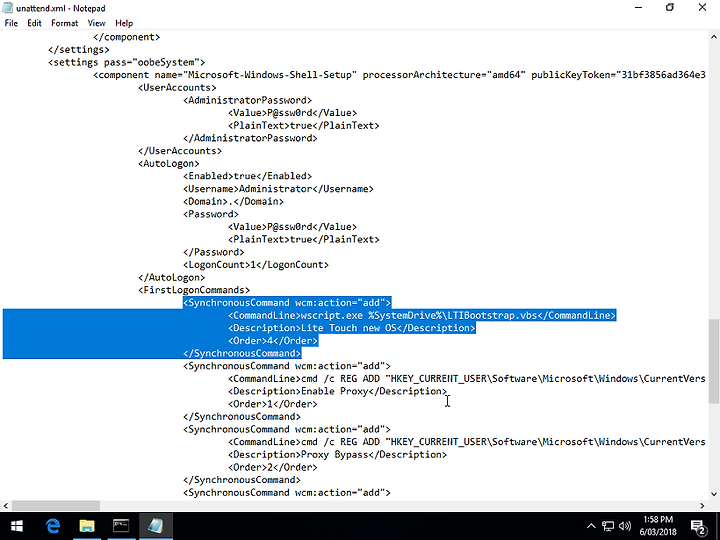The image size is (720, 540).
Task: Open the Format menu
Action: coord(65,23)
